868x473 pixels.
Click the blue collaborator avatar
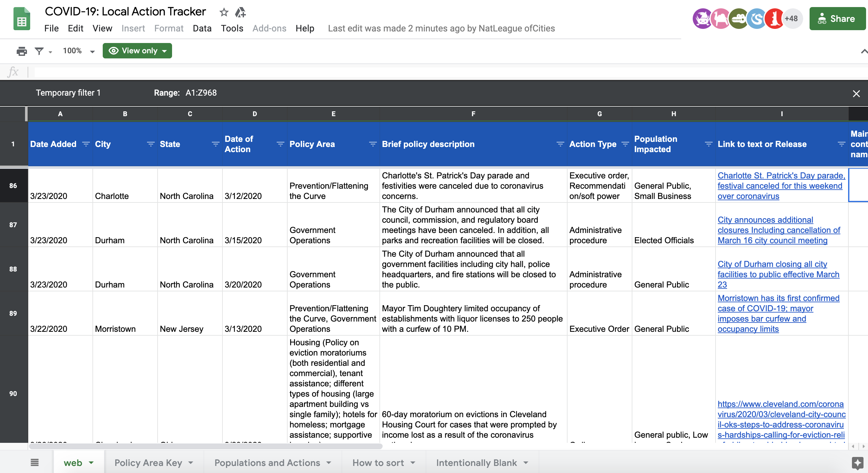[x=757, y=19]
